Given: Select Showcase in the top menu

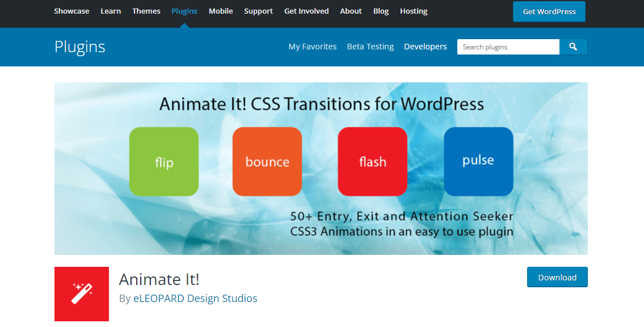Looking at the screenshot, I should tap(71, 11).
